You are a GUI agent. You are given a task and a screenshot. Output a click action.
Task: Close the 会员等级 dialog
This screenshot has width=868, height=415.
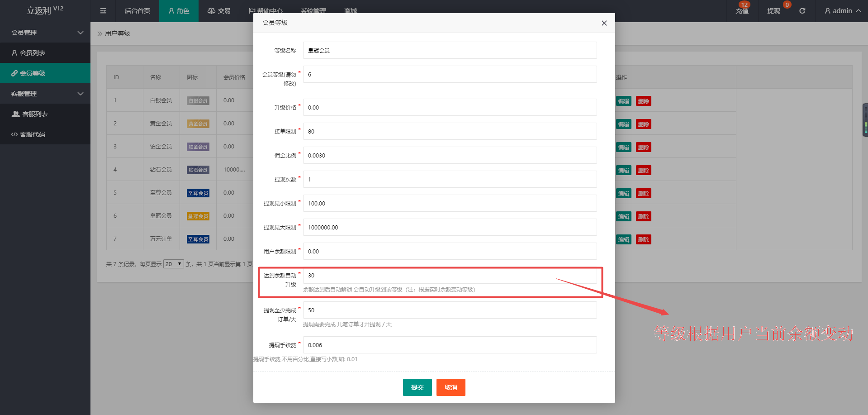tap(604, 23)
